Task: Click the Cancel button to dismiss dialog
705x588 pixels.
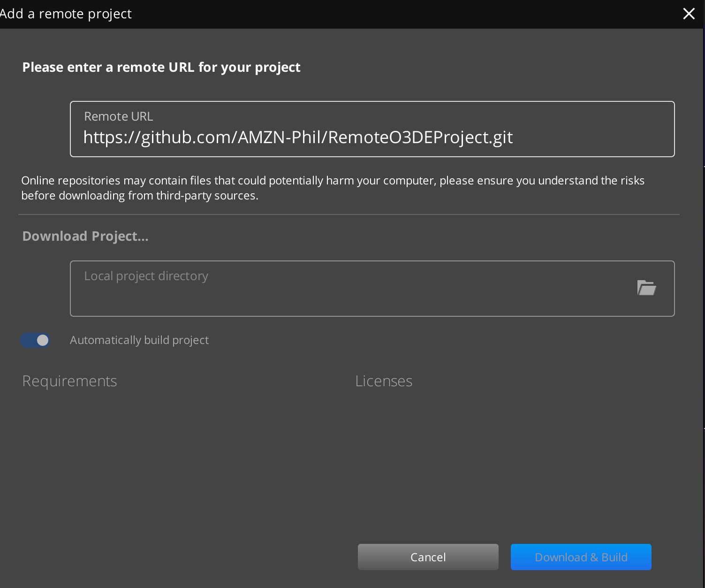Action: tap(428, 557)
